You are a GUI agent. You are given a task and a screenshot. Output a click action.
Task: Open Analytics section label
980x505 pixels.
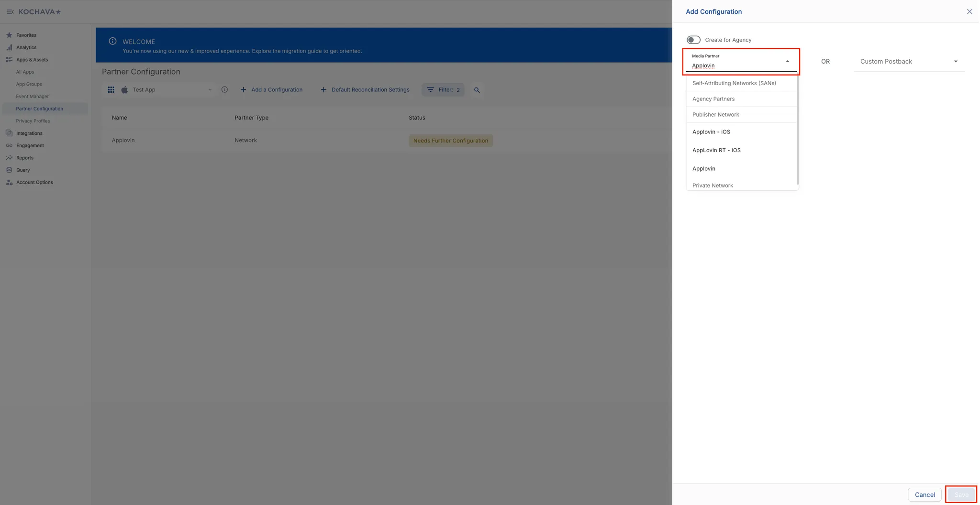[x=26, y=47]
